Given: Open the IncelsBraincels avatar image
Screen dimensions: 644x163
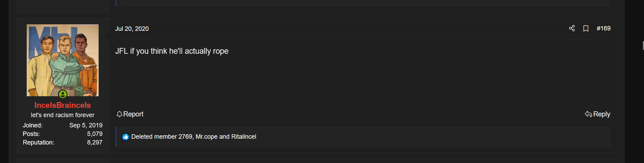Looking at the screenshot, I should (x=63, y=60).
